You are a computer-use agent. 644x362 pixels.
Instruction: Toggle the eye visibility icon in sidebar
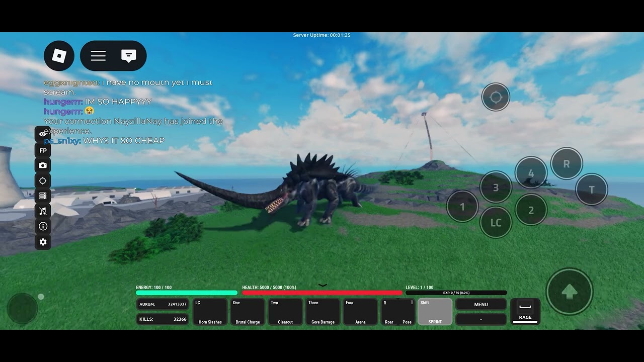click(x=43, y=134)
